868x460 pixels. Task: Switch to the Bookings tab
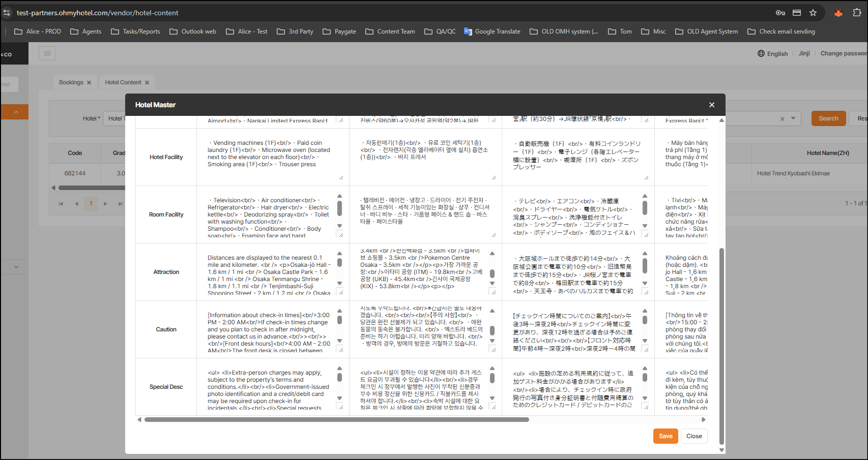[71, 82]
